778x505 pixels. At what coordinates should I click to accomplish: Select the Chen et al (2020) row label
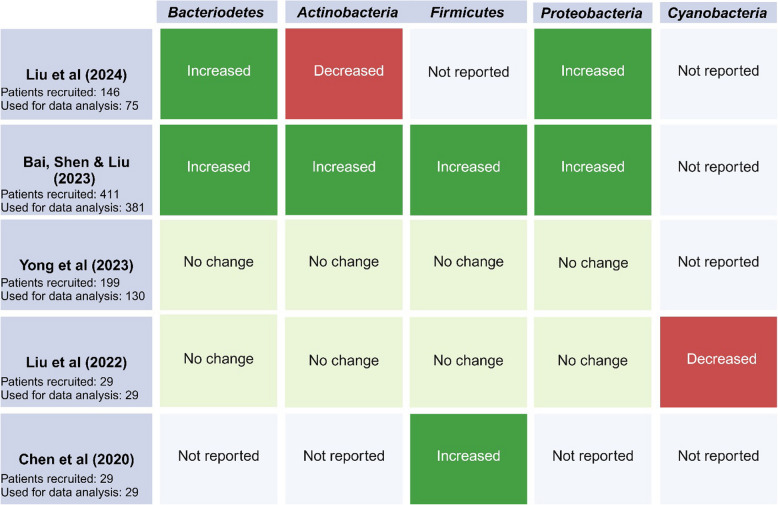coord(76,457)
